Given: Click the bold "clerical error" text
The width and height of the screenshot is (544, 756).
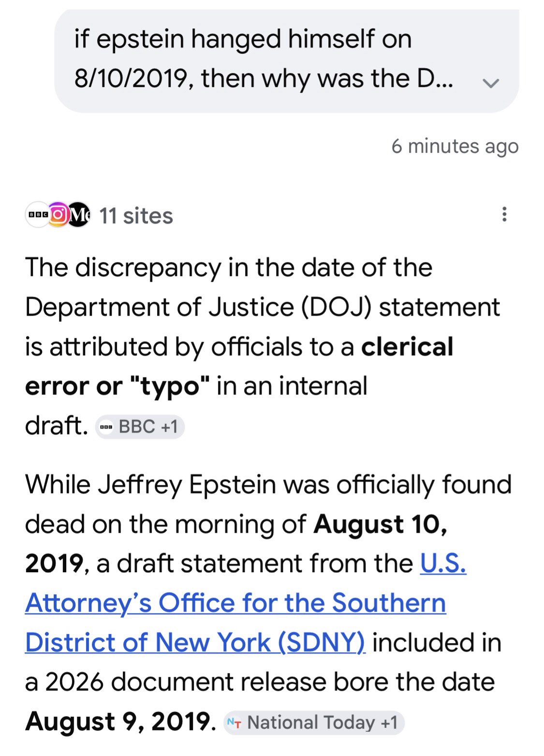Looking at the screenshot, I should [407, 347].
